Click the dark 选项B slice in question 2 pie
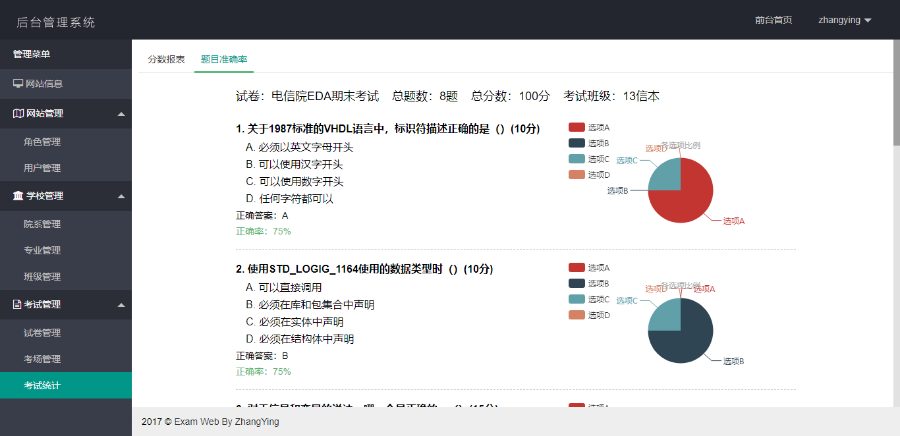Screen dimensions: 900x436 pyautogui.click(x=689, y=341)
